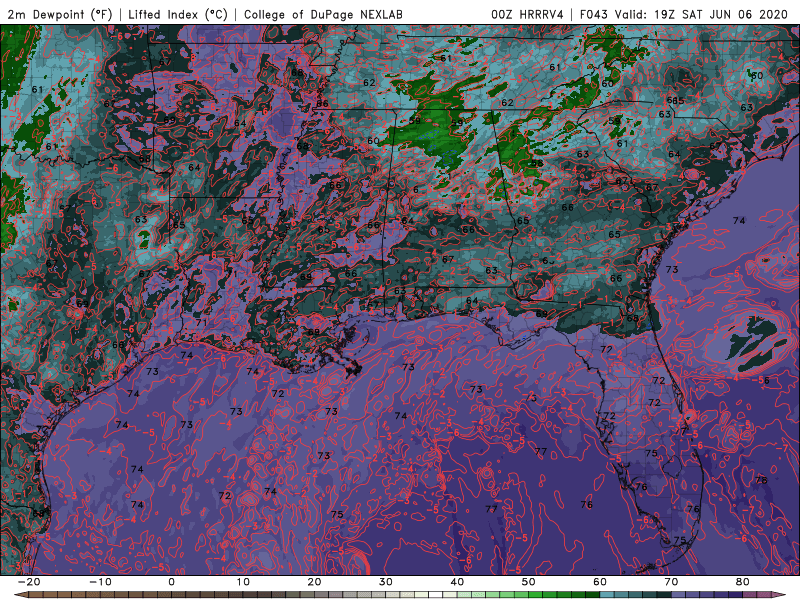Image resolution: width=800 pixels, height=600 pixels.
Task: Click the "-20" color scale label
Action: (x=29, y=582)
